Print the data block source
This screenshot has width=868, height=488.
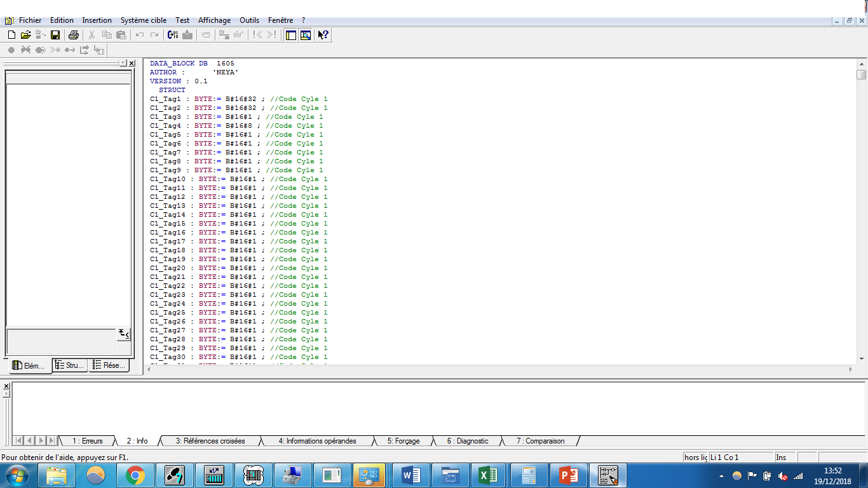pos(74,35)
